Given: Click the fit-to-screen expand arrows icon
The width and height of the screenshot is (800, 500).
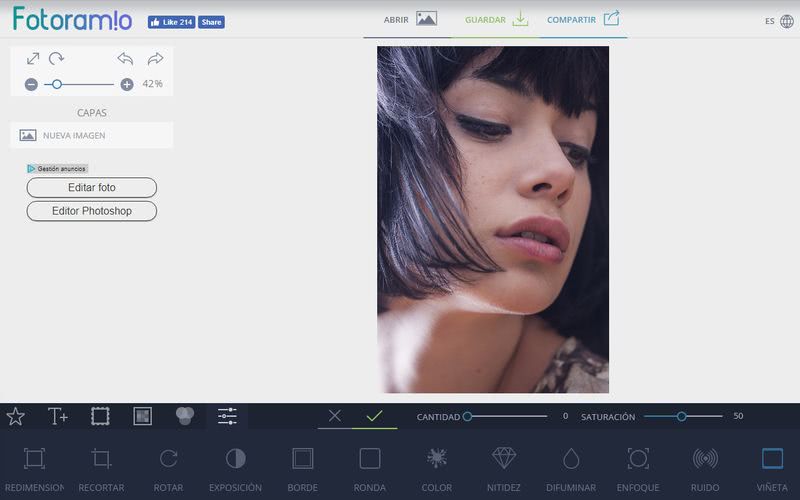Looking at the screenshot, I should (33, 59).
